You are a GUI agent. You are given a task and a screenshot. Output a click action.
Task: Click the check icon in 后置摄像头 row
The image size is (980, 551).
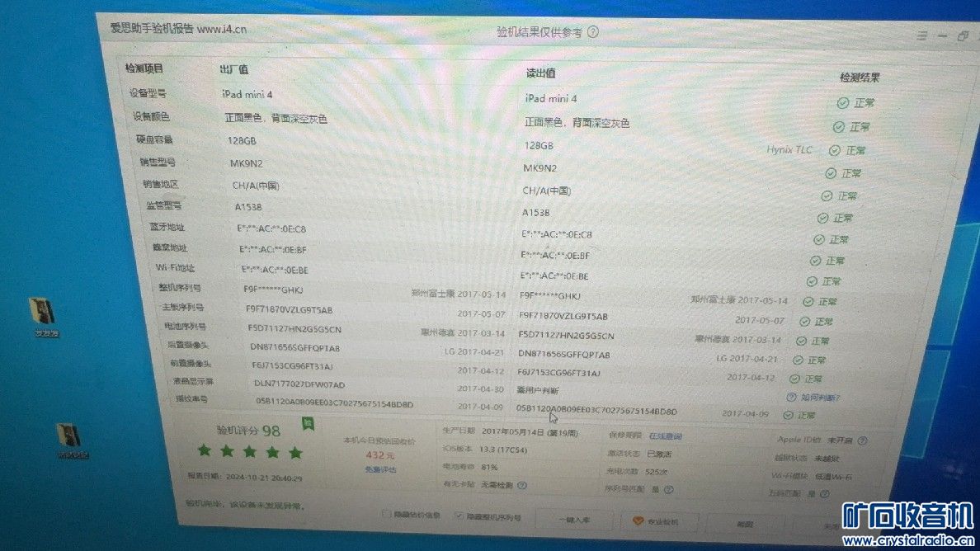pyautogui.click(x=798, y=360)
